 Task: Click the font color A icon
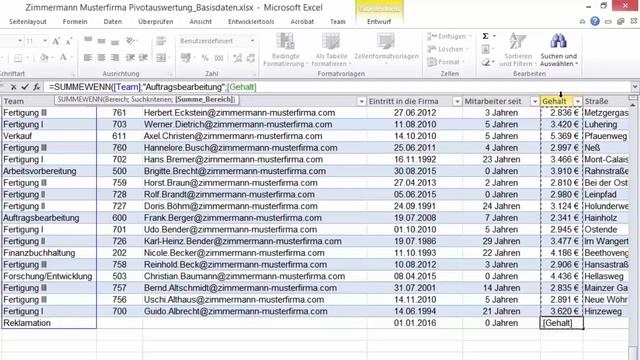[63, 58]
